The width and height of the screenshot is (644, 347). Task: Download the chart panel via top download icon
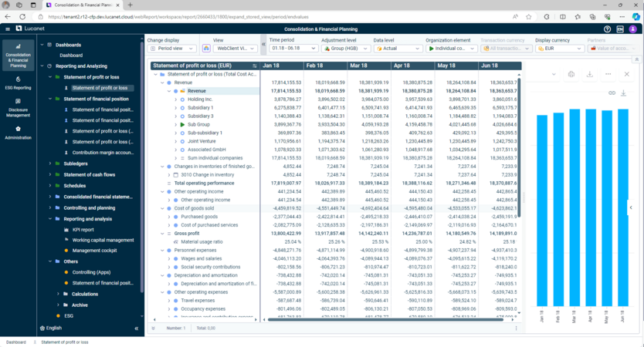589,74
